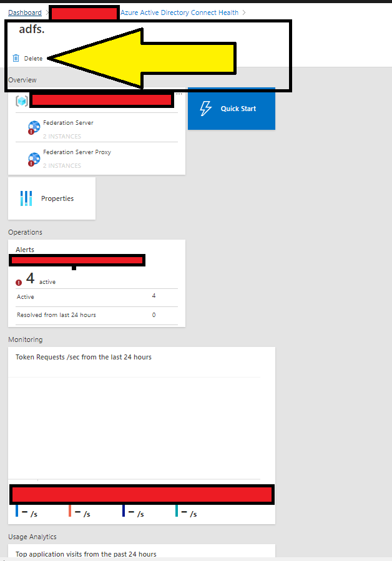Open Top application visits tile
This screenshot has width=392, height=561.
[x=142, y=550]
